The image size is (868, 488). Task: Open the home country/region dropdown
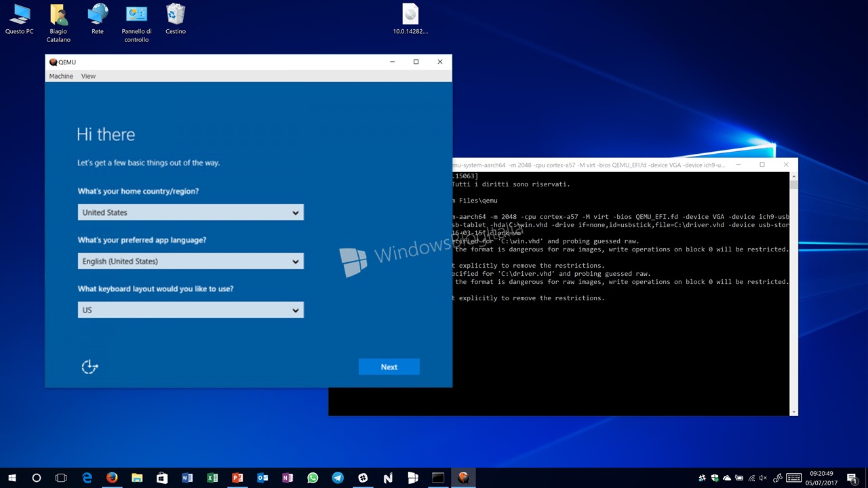pyautogui.click(x=191, y=212)
